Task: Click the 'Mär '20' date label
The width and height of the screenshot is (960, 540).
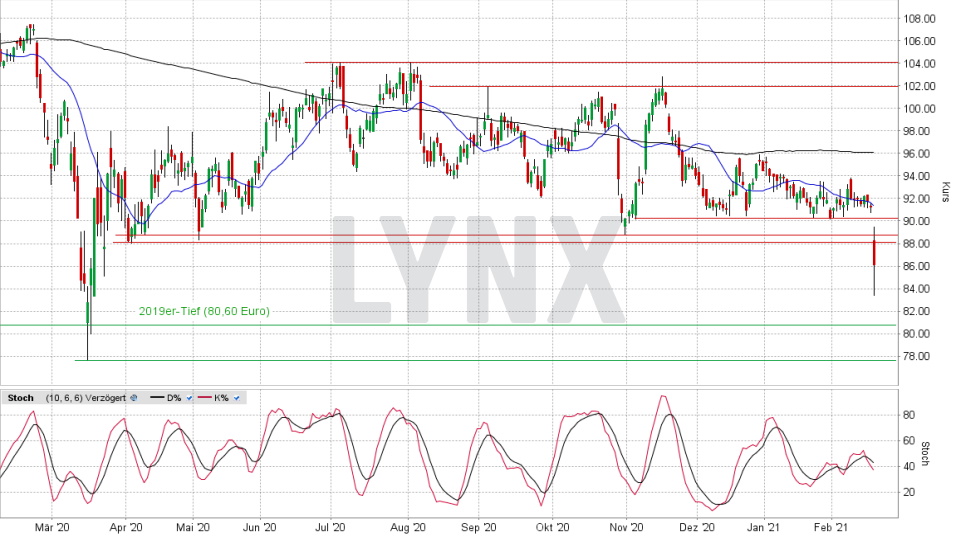Action: coord(52,527)
